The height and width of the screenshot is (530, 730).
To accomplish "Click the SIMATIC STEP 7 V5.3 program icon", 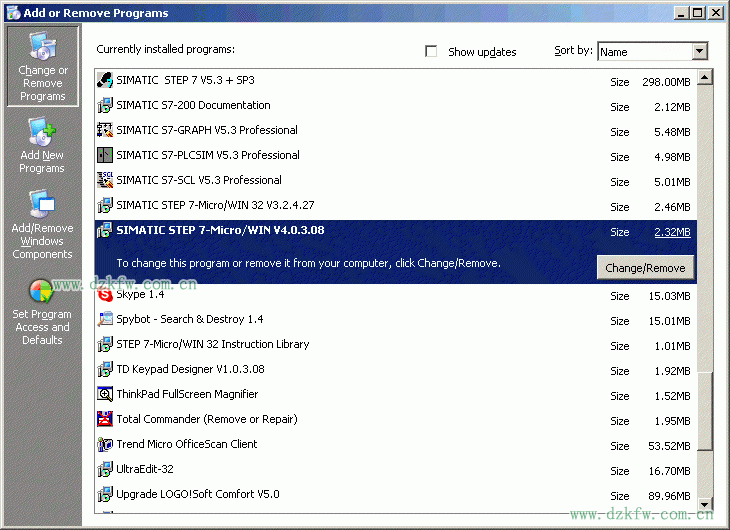I will (105, 81).
